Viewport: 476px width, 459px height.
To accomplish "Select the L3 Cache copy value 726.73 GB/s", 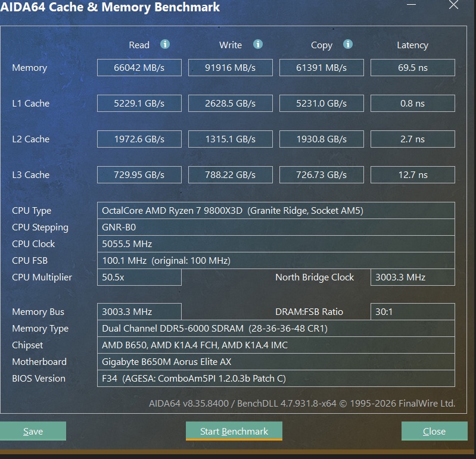I will click(x=322, y=175).
